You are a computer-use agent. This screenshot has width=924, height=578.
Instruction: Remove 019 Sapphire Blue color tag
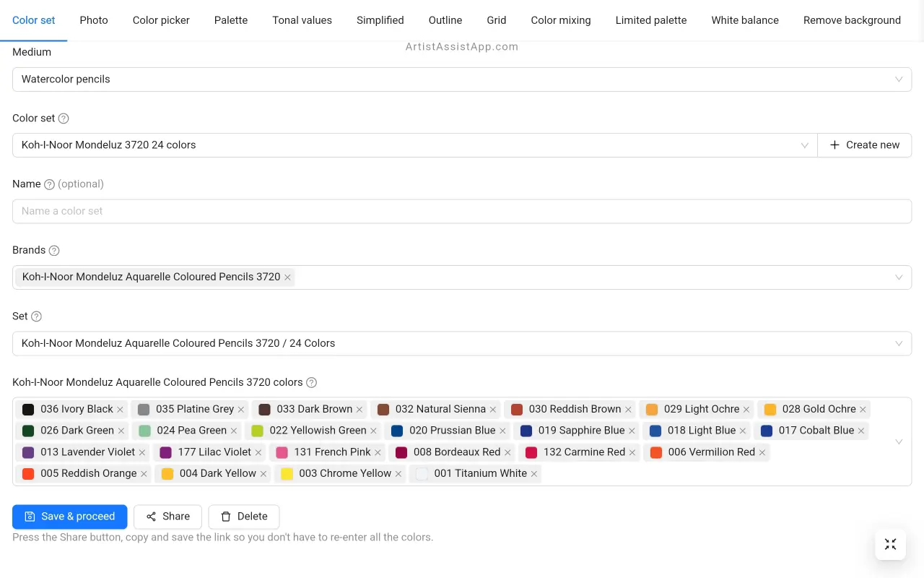[632, 431]
